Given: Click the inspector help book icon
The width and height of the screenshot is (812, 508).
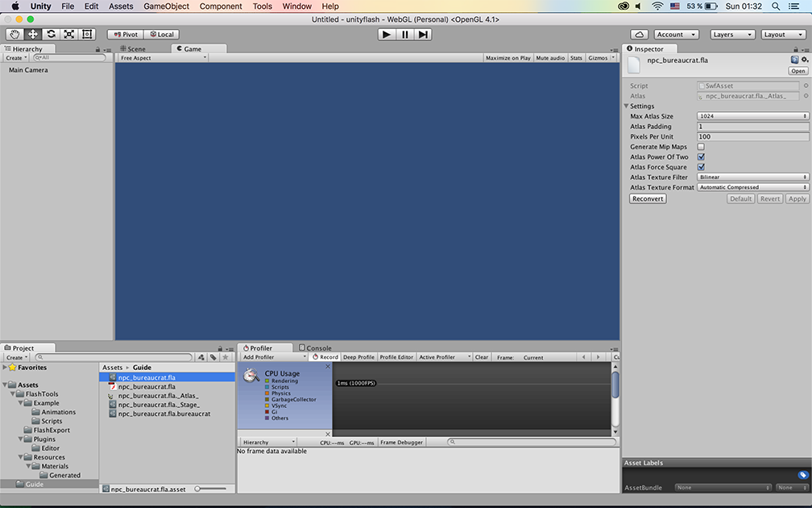Looking at the screenshot, I should (794, 60).
